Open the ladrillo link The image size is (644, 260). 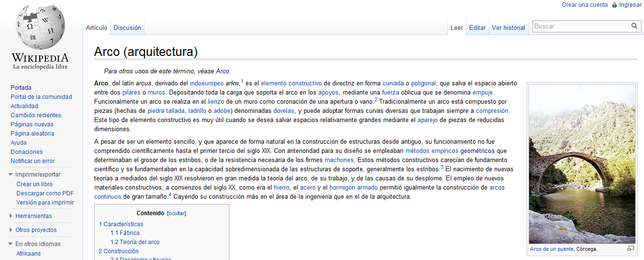coord(197,111)
